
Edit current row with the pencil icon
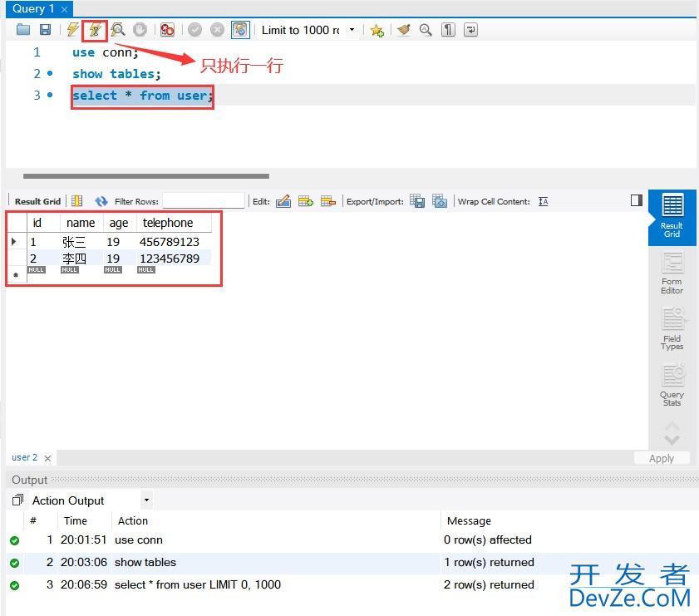(x=283, y=201)
